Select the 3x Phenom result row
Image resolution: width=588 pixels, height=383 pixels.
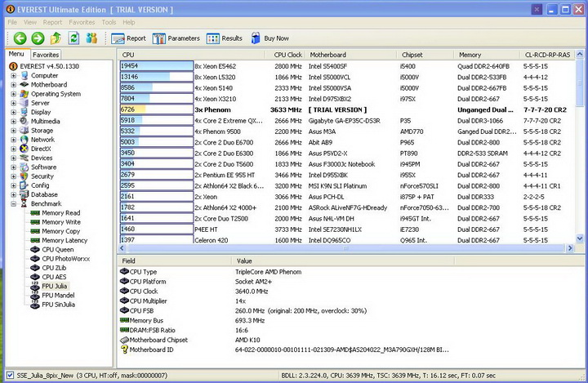(x=347, y=109)
